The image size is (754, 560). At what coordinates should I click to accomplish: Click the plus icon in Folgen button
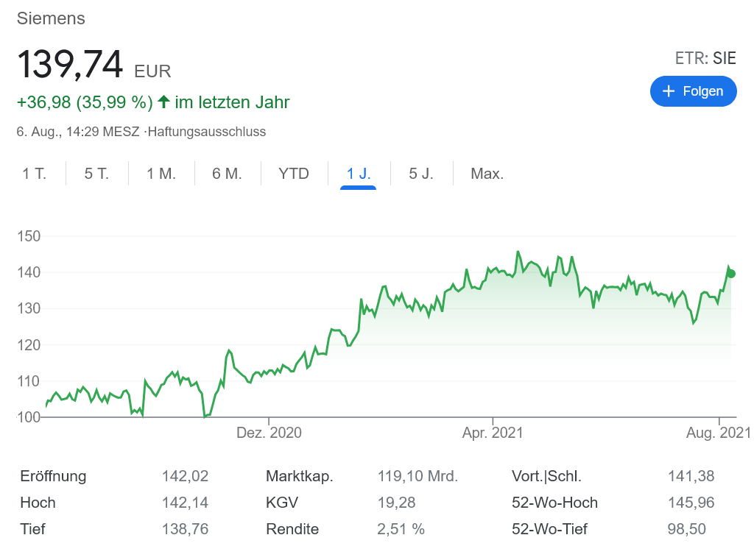(x=669, y=91)
